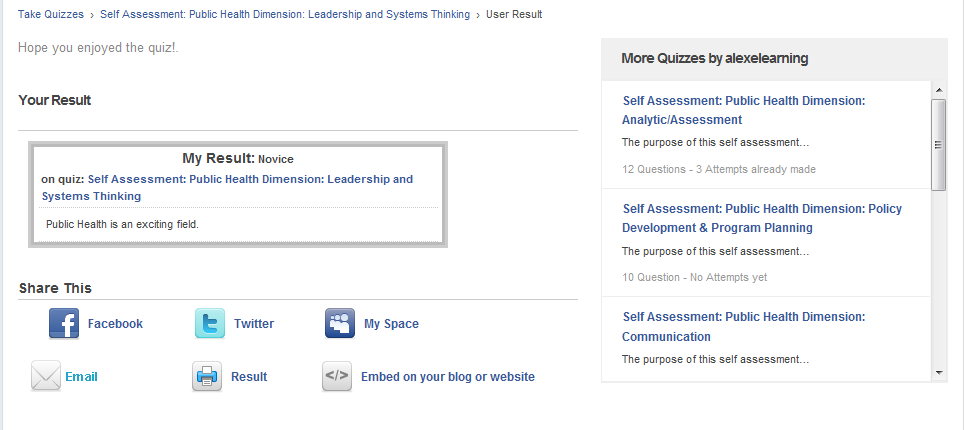Open Leadership and Systems Thinking breadcrumb link

(x=285, y=14)
